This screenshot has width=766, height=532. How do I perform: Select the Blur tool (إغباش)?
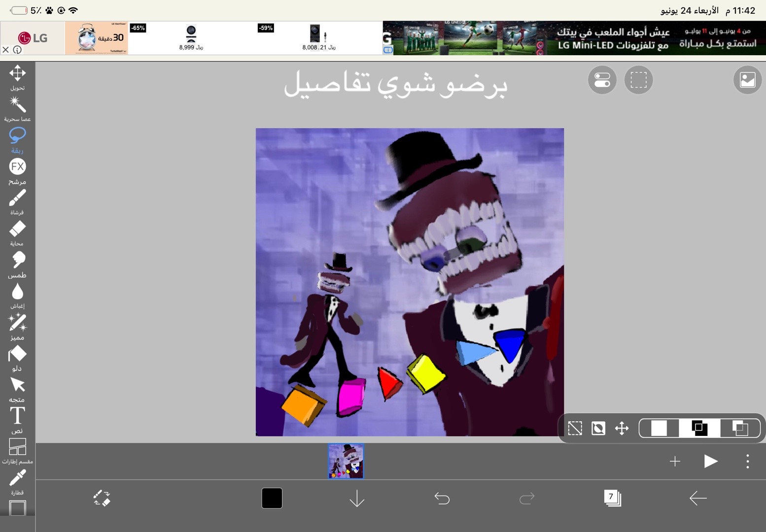pyautogui.click(x=17, y=296)
